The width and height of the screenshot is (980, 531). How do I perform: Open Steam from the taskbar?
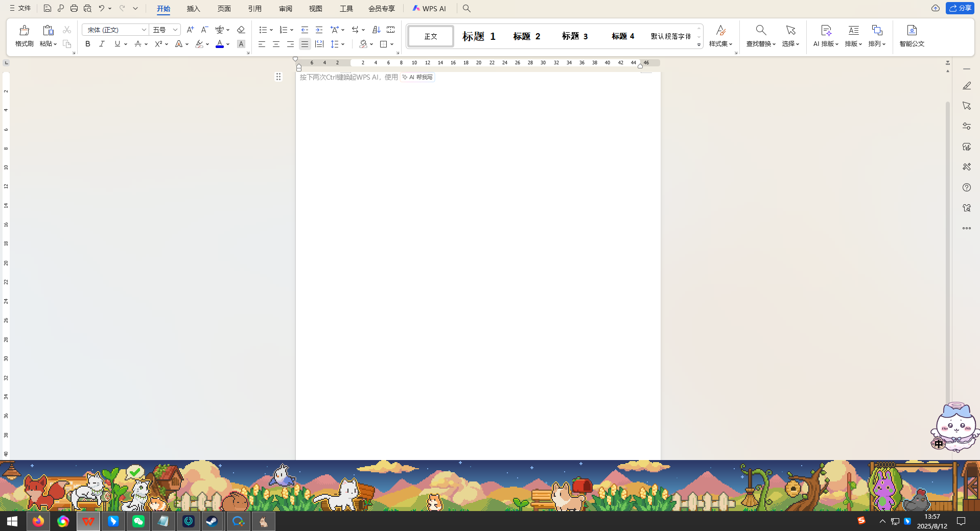tap(212, 521)
